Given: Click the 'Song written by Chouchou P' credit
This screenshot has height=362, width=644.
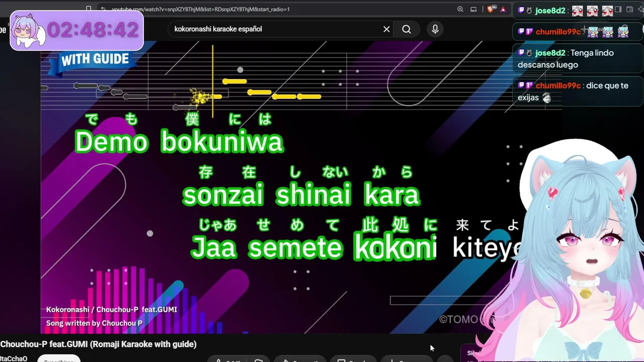Looking at the screenshot, I should tap(94, 323).
